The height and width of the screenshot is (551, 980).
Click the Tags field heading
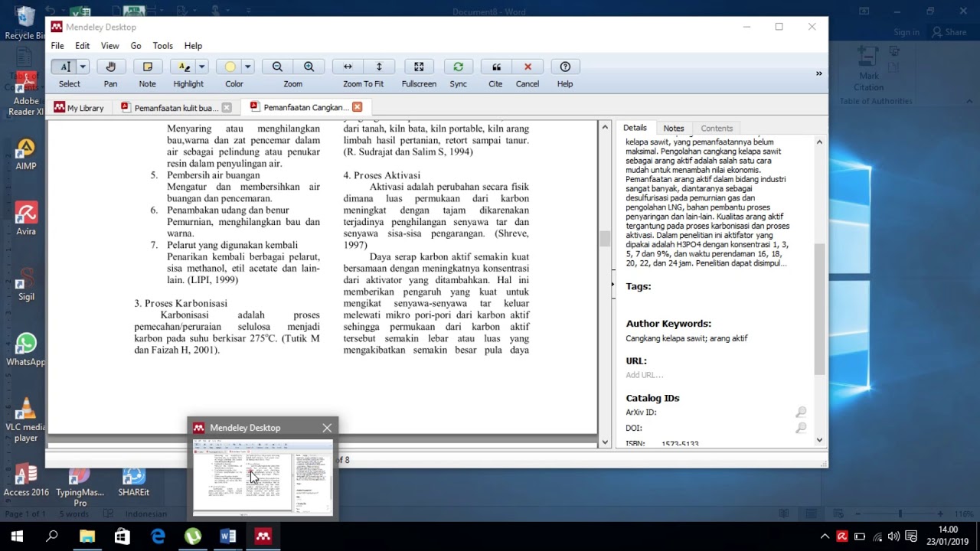[639, 286]
